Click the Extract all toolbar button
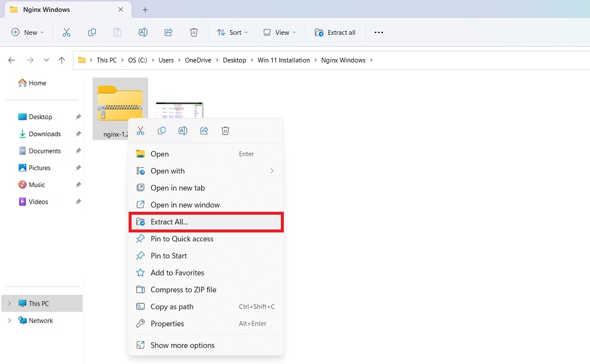The height and width of the screenshot is (364, 590). click(335, 32)
